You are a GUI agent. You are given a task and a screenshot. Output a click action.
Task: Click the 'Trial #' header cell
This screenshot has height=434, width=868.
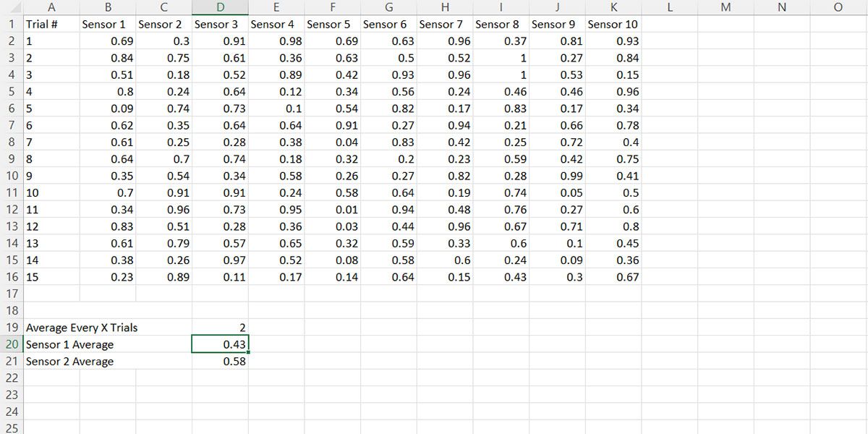(x=51, y=24)
